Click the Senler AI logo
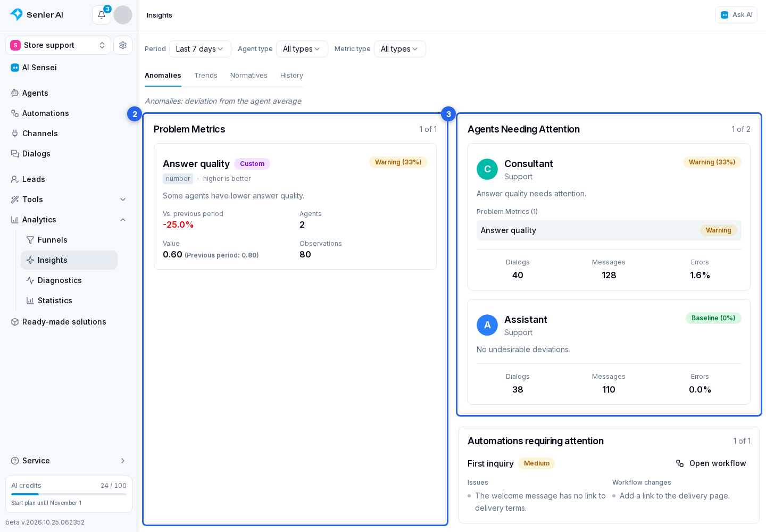Screen dimensions: 766x532 pyautogui.click(x=37, y=15)
